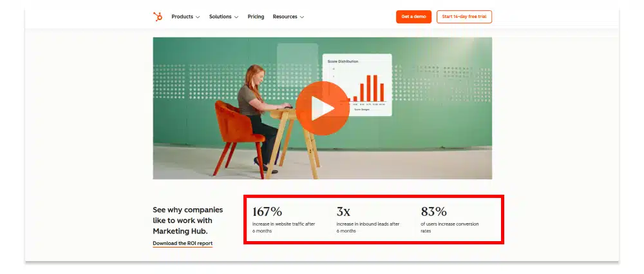Expand the Resources navigation dropdown

pyautogui.click(x=289, y=17)
